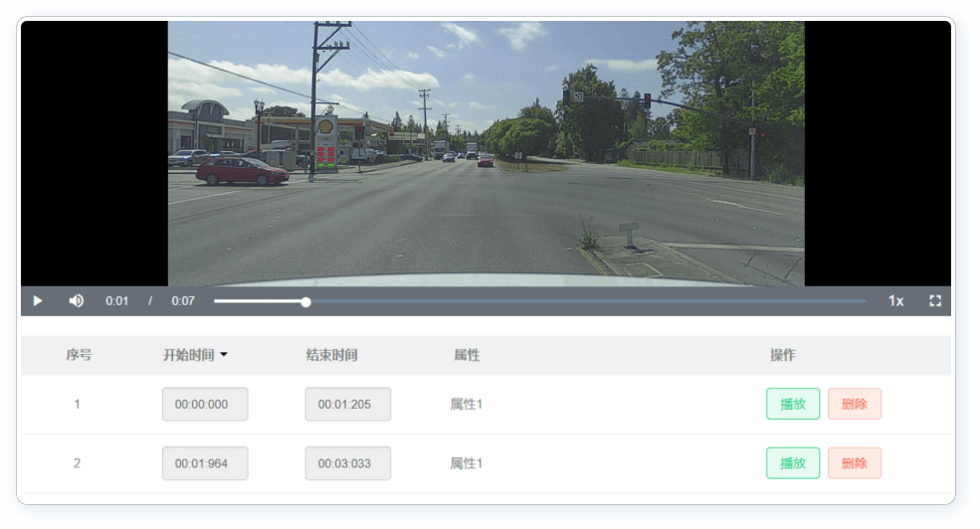Click the 00:01:205 end time field

point(347,405)
